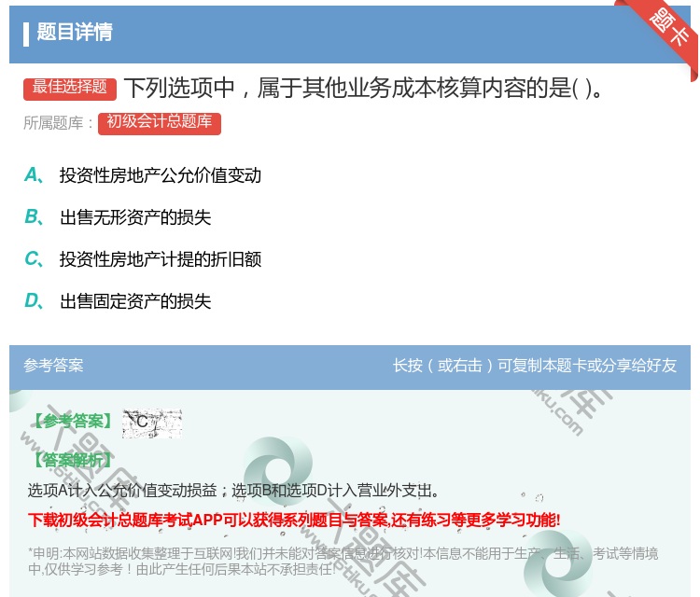Click the 题目详情 header title
700x597 pixels.
(75, 33)
